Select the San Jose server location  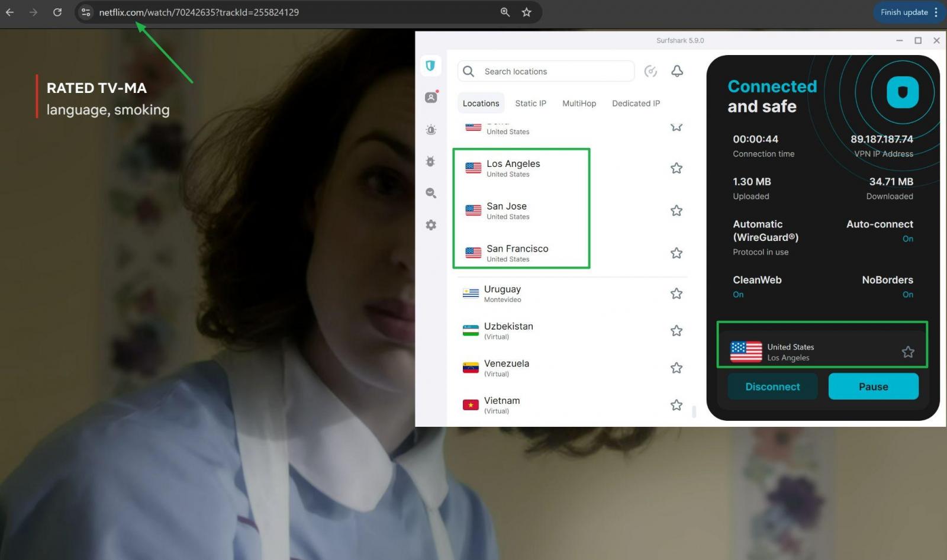pos(507,210)
